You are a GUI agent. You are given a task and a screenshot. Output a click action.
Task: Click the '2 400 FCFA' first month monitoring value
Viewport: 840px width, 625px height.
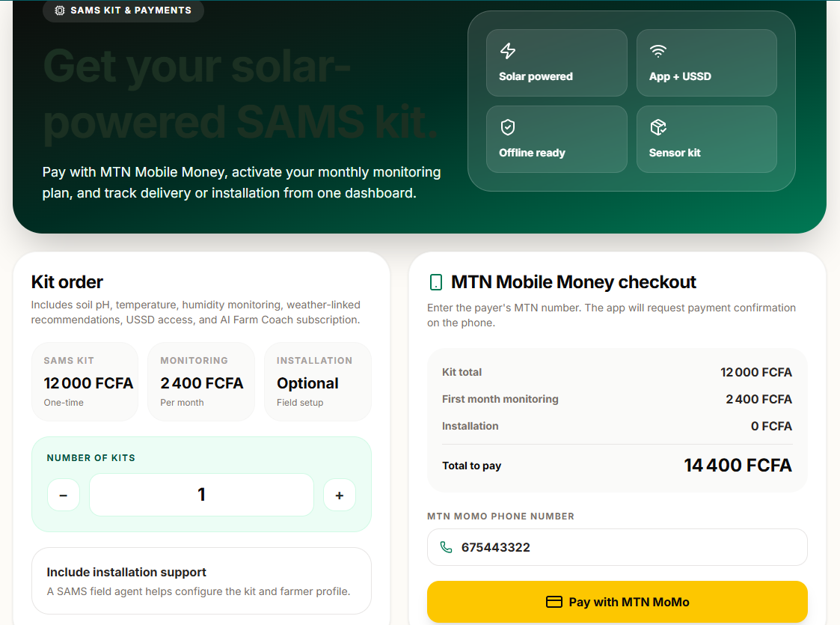[x=758, y=400]
